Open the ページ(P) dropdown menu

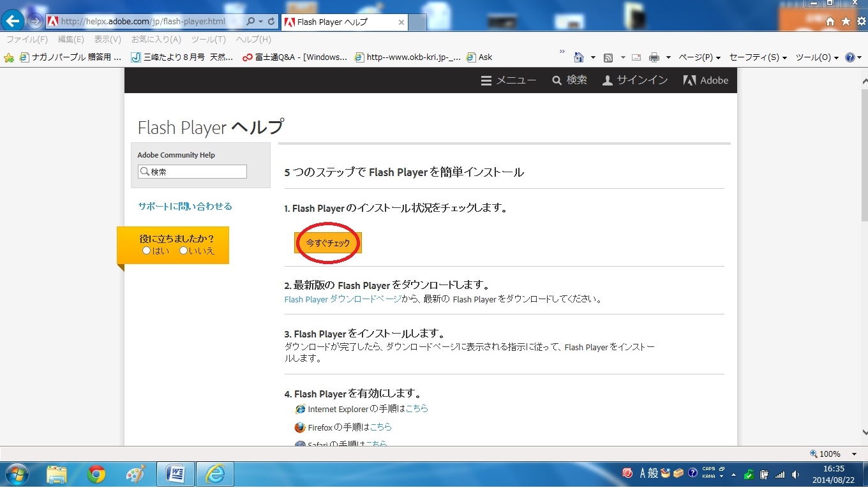pyautogui.click(x=700, y=57)
